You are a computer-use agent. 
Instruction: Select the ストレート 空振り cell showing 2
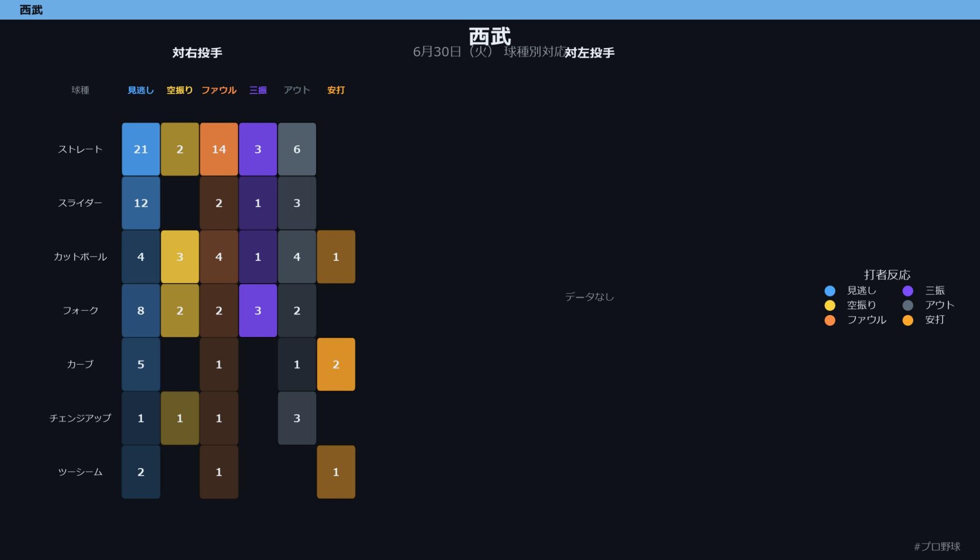click(x=180, y=149)
